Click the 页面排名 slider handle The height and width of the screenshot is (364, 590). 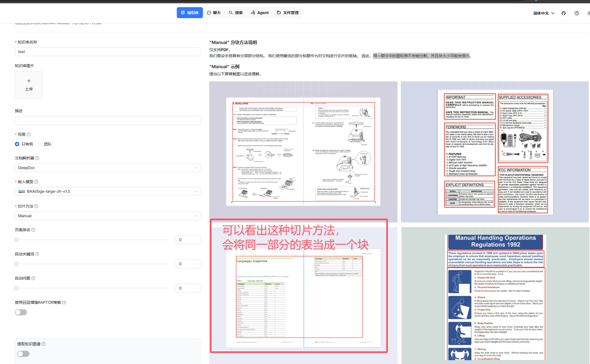16,239
